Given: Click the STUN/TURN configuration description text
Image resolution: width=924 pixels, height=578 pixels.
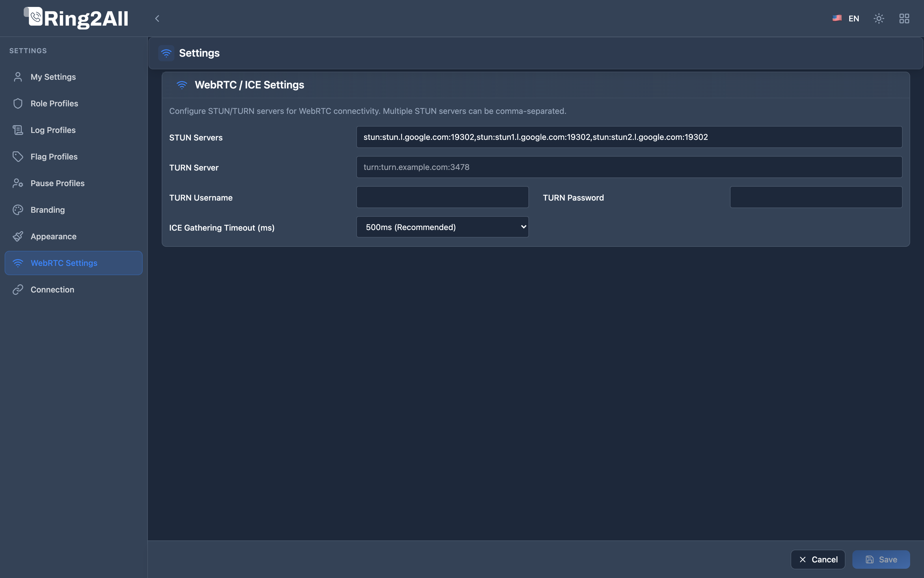Looking at the screenshot, I should 368,111.
